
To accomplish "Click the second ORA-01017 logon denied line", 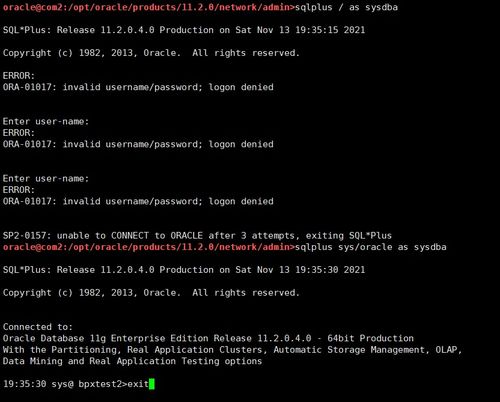I will 138,144.
